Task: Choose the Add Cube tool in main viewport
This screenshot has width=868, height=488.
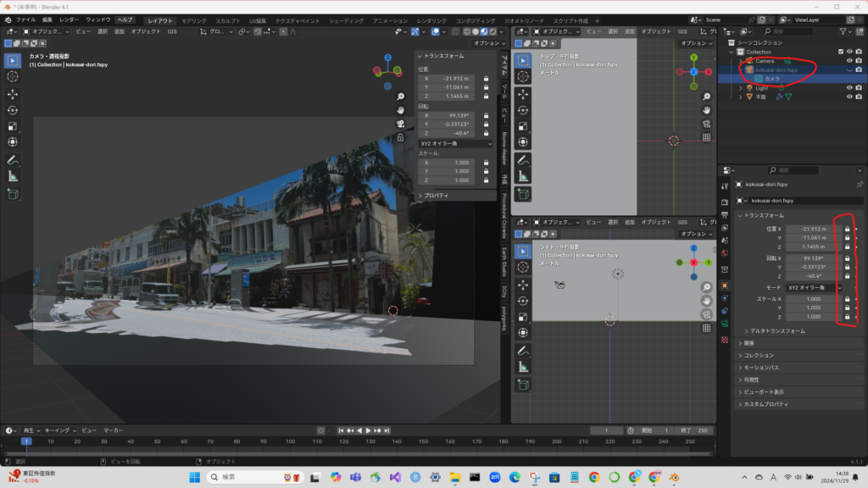Action: click(x=13, y=194)
